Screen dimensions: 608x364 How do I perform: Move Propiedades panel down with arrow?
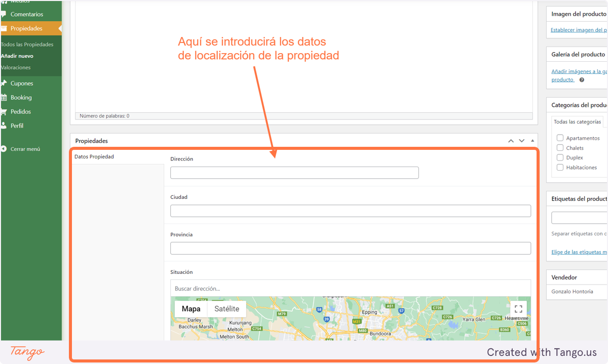point(521,141)
